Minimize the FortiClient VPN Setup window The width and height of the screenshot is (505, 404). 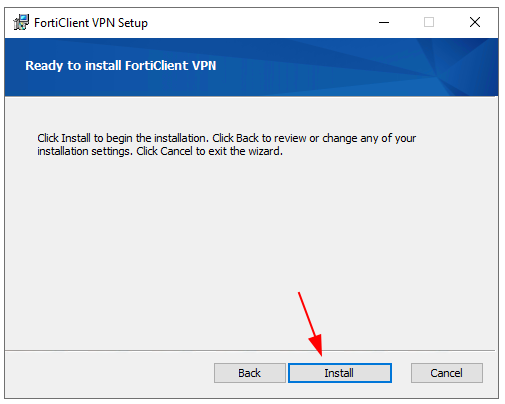384,23
